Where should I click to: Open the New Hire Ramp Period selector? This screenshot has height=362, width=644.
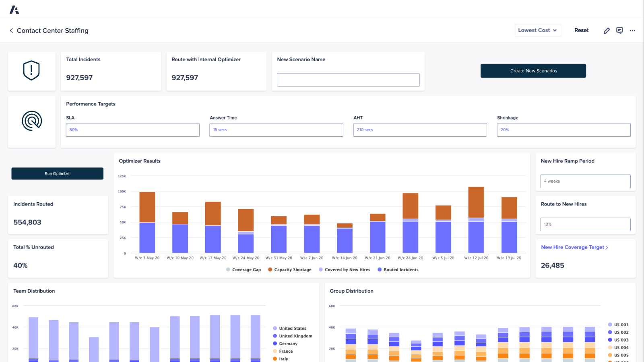585,181
